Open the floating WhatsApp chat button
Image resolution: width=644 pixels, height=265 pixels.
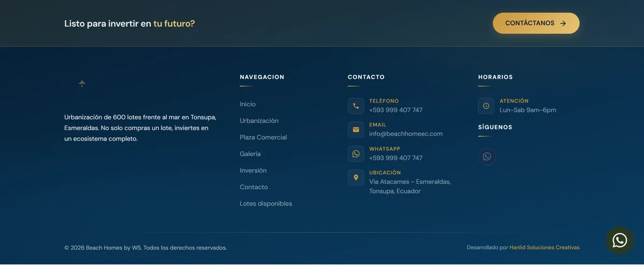pos(620,240)
